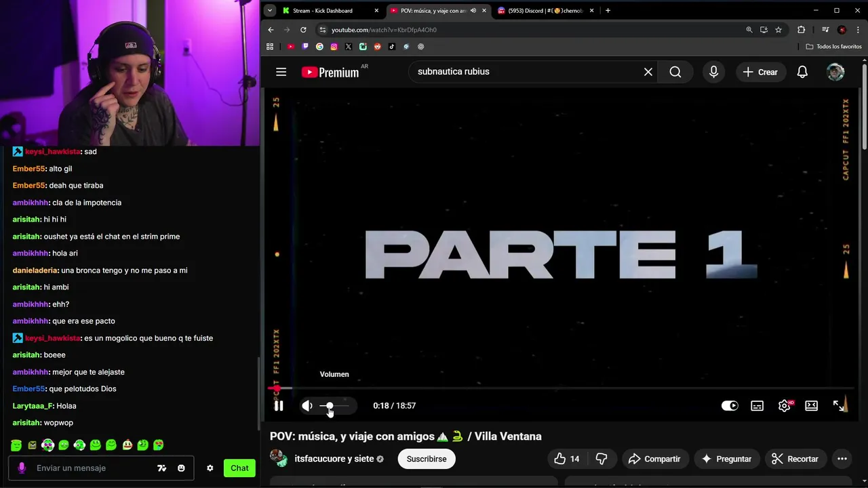Open the YouTube bookmark icon

pyautogui.click(x=291, y=47)
